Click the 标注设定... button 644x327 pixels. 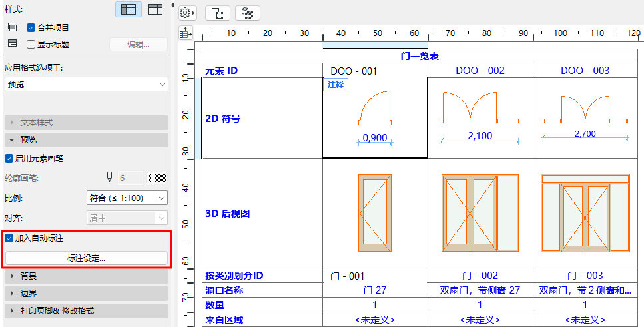click(x=87, y=258)
